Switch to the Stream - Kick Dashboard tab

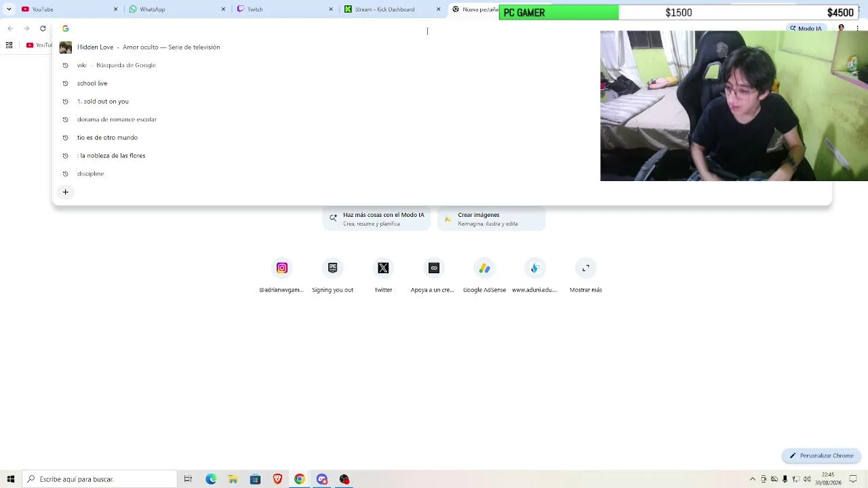click(x=392, y=9)
